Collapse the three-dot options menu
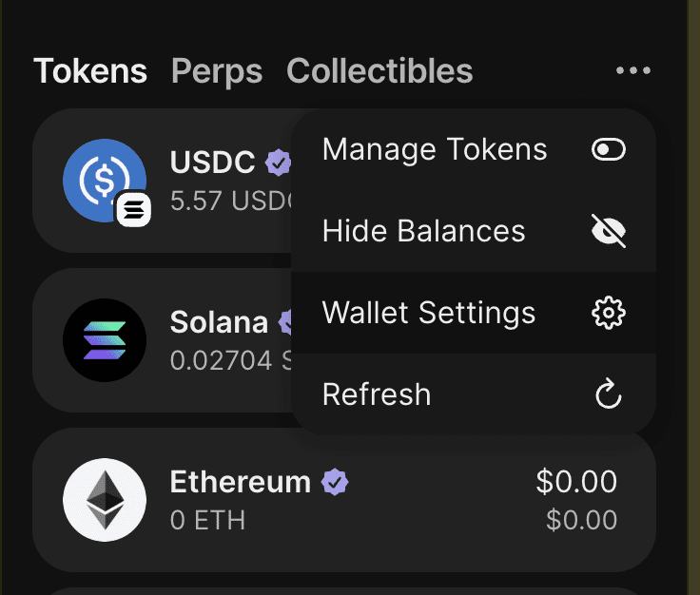Viewport: 700px width, 595px height. tap(633, 71)
